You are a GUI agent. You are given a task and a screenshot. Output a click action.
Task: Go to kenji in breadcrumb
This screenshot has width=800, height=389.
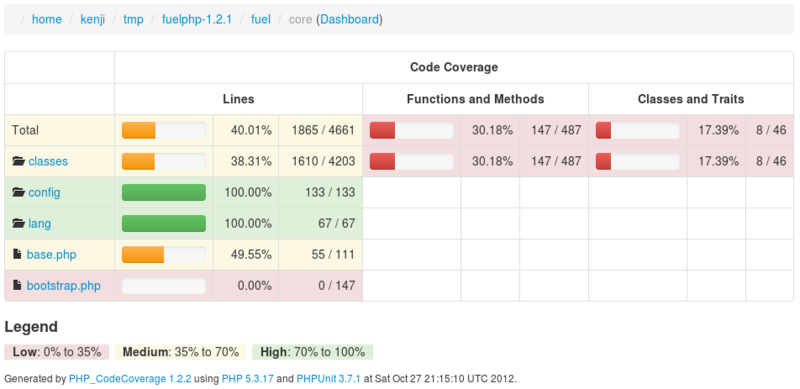[x=93, y=19]
